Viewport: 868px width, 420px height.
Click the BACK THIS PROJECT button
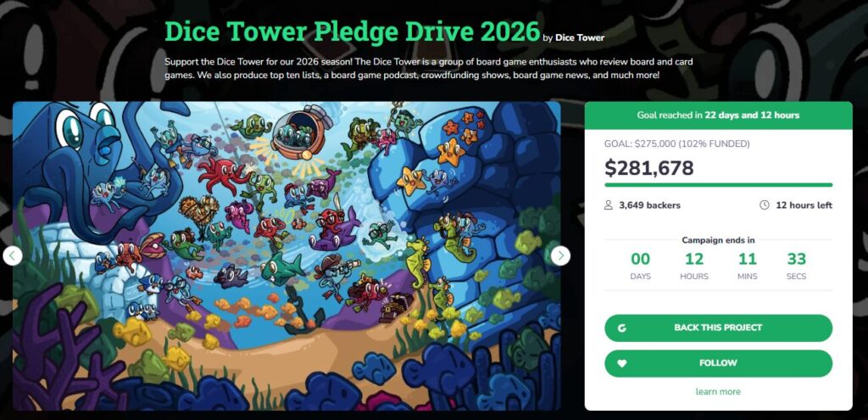click(718, 328)
